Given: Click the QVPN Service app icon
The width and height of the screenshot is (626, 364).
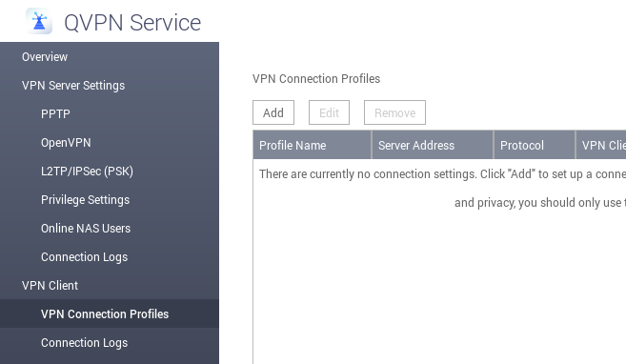Looking at the screenshot, I should [39, 21].
